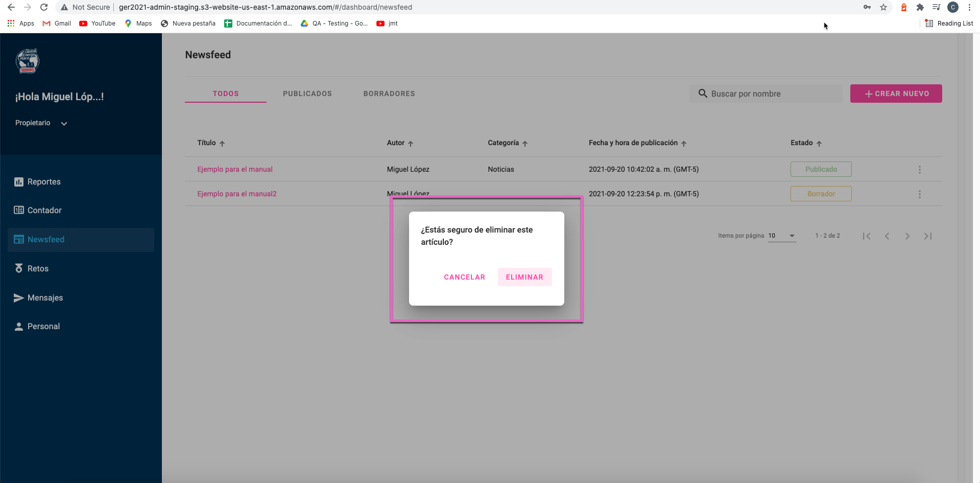This screenshot has width=980, height=483.
Task: Open Chrome extensions puzzle icon
Action: pos(920,7)
